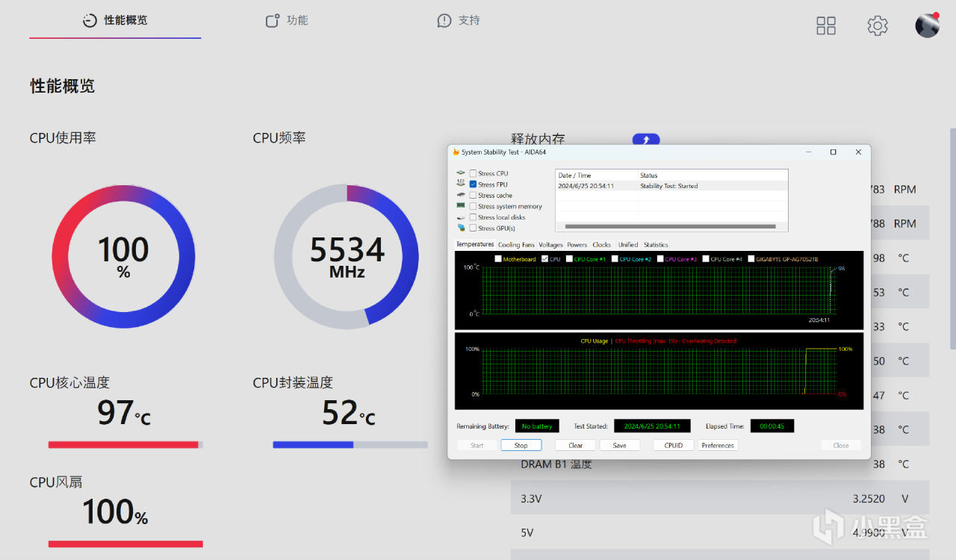
Task: Enable the Stress CPU checkbox
Action: 473,173
